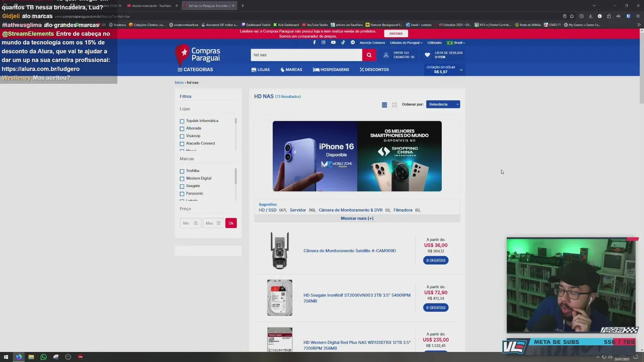Expand Cidades do Paraguai dropdown

(x=406, y=43)
